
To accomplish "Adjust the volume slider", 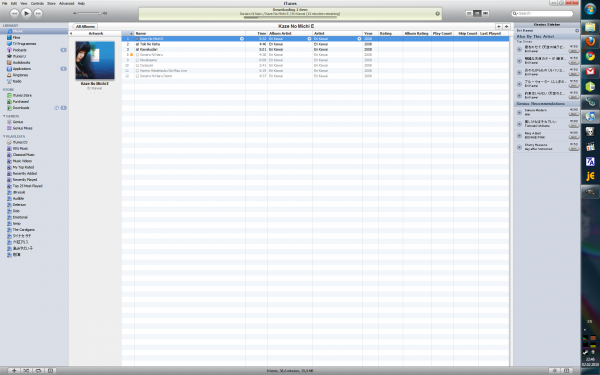I will click(89, 13).
